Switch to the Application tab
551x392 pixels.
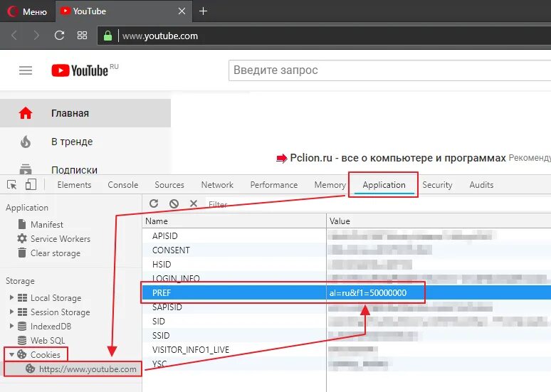384,185
